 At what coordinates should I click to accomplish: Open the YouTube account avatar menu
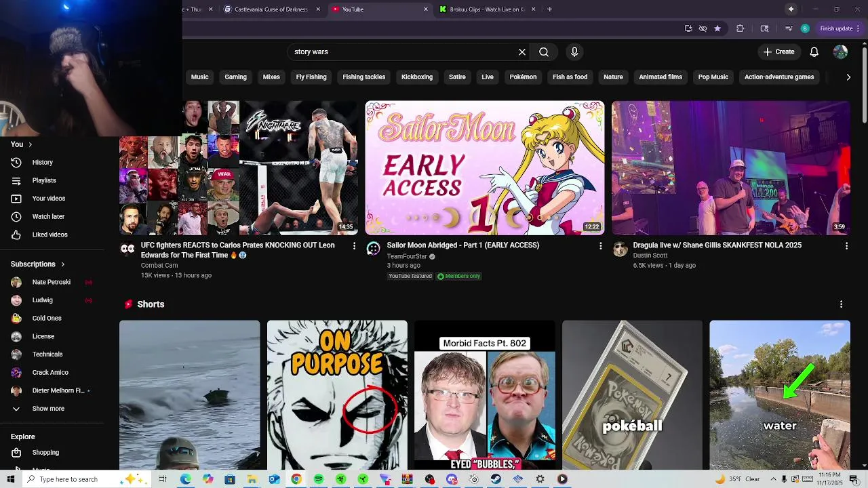point(840,52)
